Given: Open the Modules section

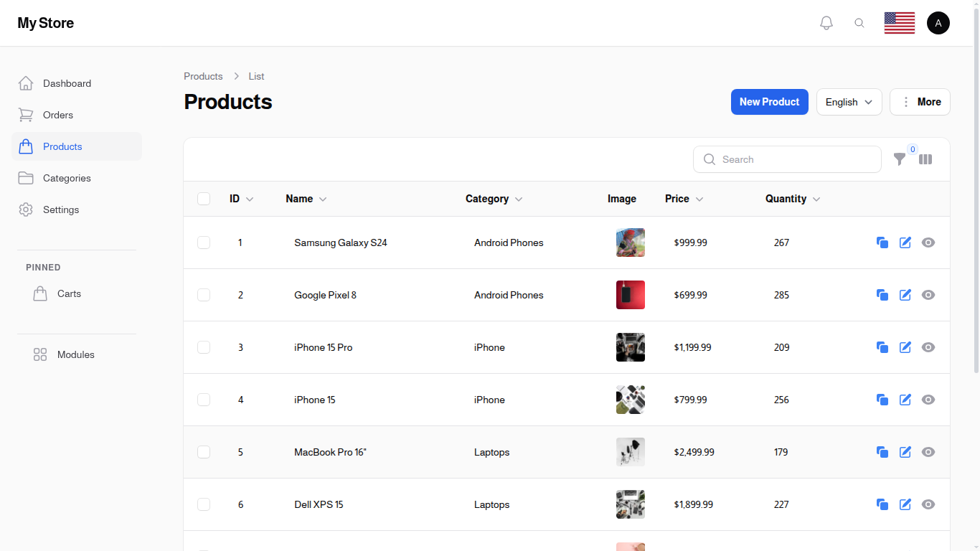Looking at the screenshot, I should click(75, 354).
